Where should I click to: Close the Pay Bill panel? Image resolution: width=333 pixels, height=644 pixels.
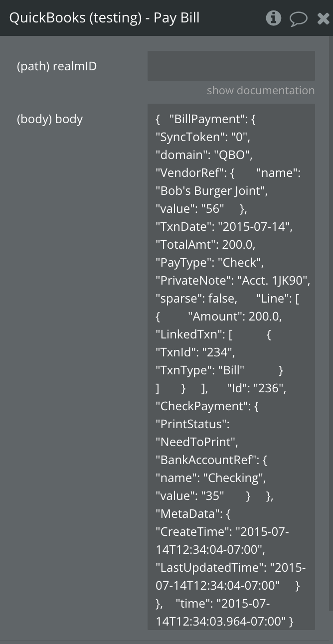[x=324, y=19]
